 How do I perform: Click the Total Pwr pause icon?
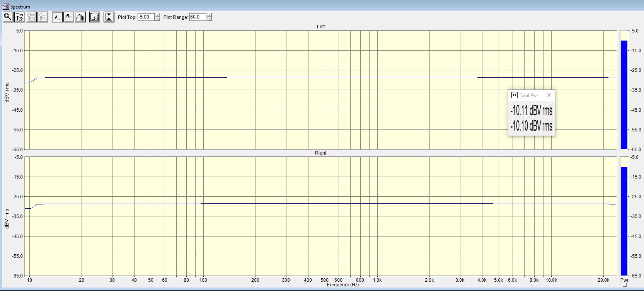tap(515, 95)
